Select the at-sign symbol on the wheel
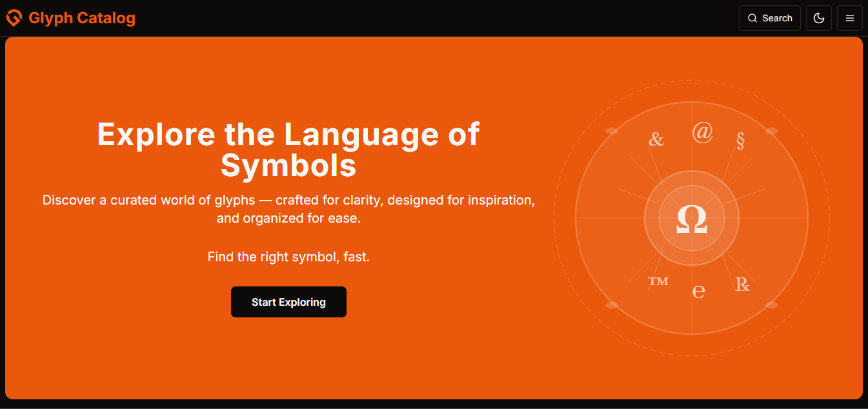 702,132
